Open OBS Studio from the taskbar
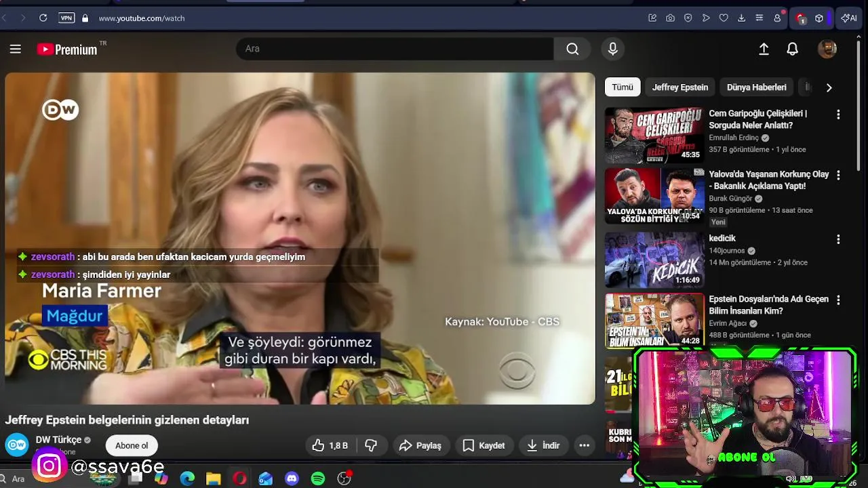 [344, 479]
